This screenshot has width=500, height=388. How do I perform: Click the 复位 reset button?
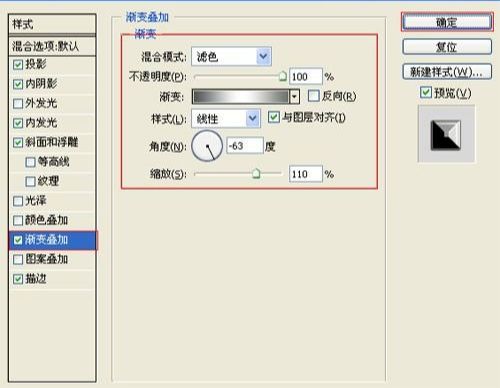(x=447, y=47)
